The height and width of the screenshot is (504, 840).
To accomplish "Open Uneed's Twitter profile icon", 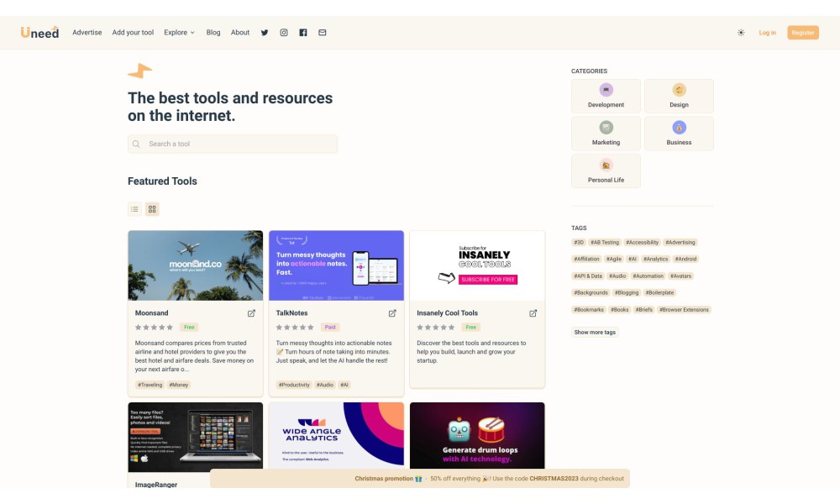I will coord(265,33).
